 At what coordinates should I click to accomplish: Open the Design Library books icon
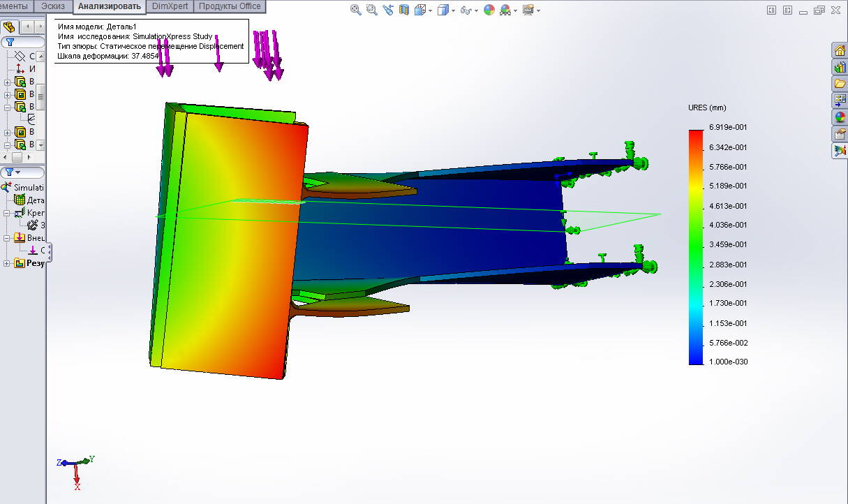(840, 68)
